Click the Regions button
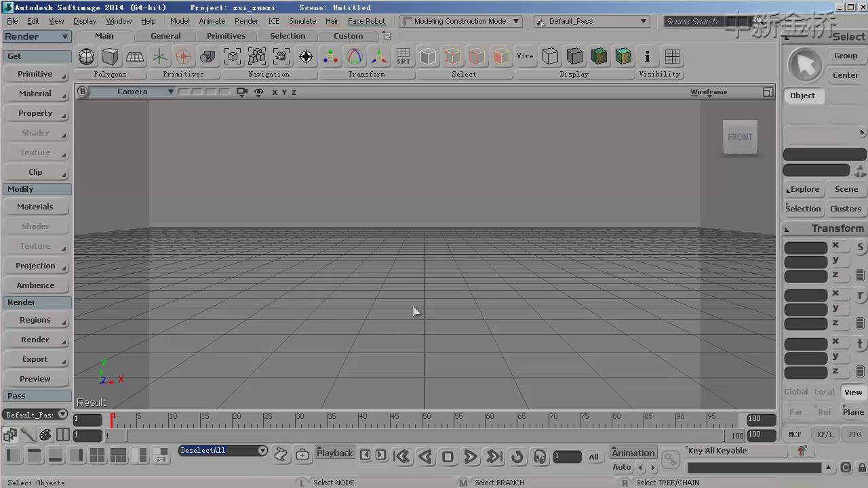Viewport: 868px width, 488px height. pos(35,320)
